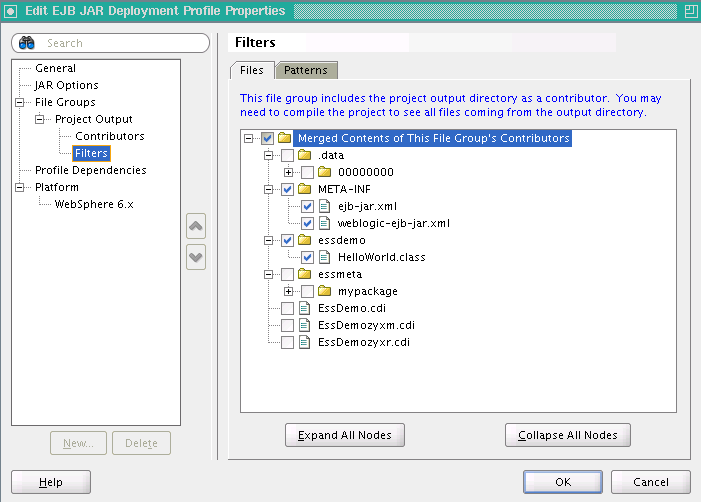Uncheck the HelloWorld.class checkbox

[308, 257]
